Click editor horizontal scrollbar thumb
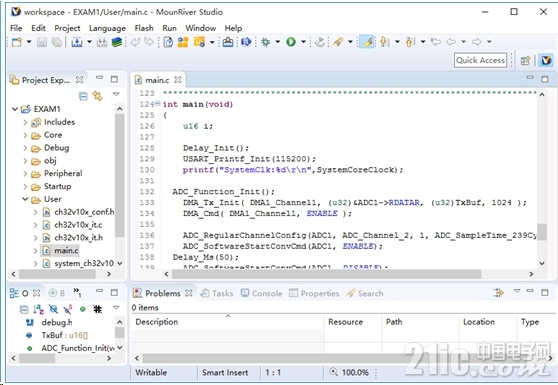The height and width of the screenshot is (385, 558). click(x=326, y=274)
